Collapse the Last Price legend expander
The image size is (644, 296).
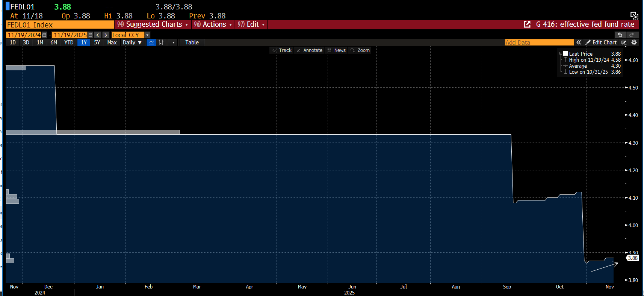pos(561,54)
